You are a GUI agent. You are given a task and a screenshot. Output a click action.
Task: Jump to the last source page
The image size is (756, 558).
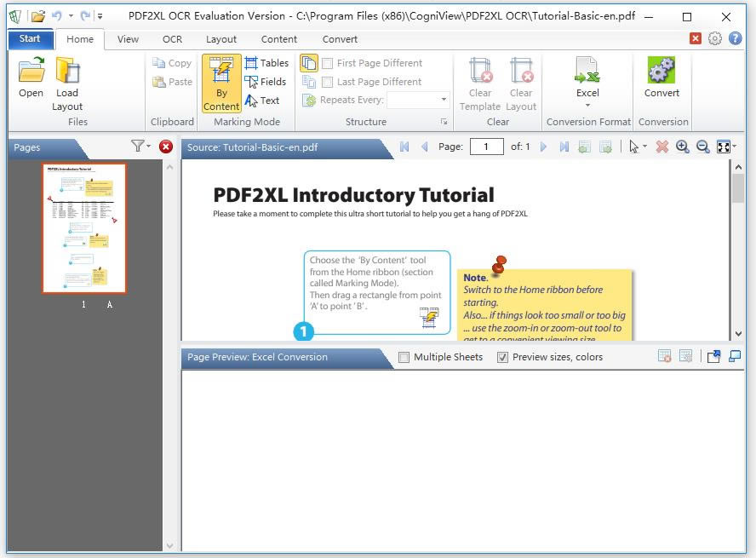564,147
